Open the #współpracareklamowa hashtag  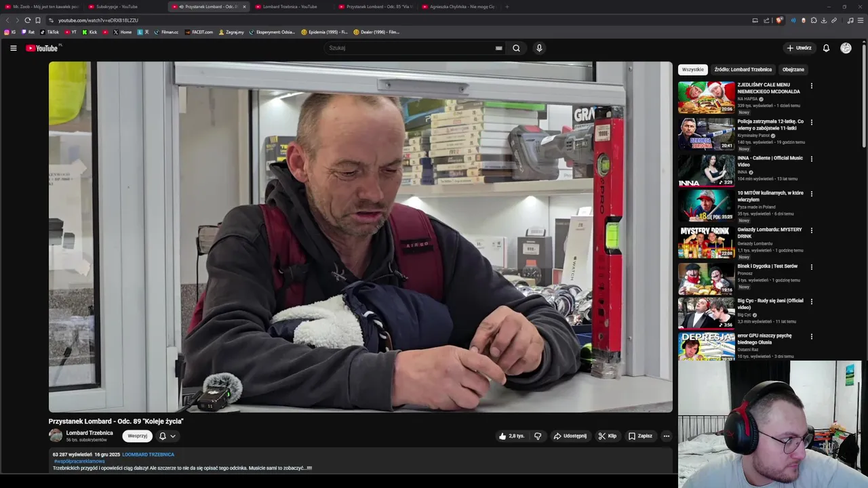coord(79,461)
